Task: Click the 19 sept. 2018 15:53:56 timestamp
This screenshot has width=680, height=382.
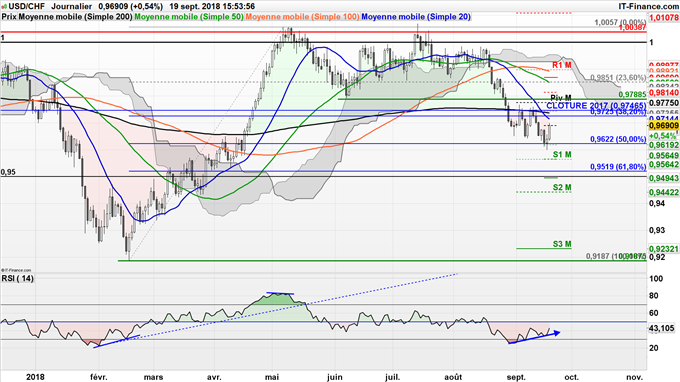Action: tap(212, 6)
